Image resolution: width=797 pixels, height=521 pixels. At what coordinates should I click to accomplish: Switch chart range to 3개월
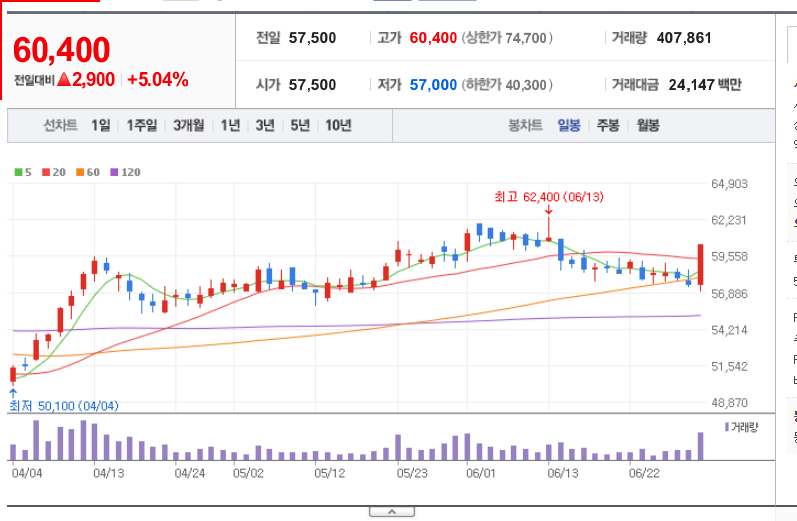[189, 125]
